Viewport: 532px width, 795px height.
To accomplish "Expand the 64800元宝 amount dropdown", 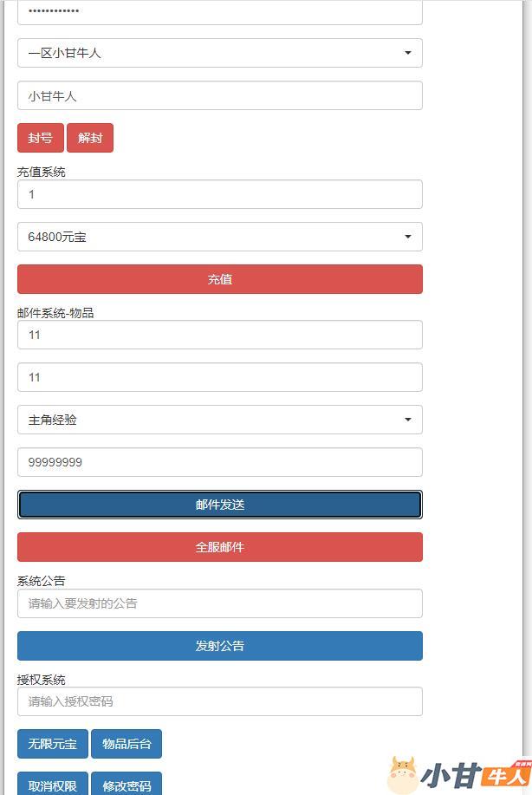I will click(219, 237).
